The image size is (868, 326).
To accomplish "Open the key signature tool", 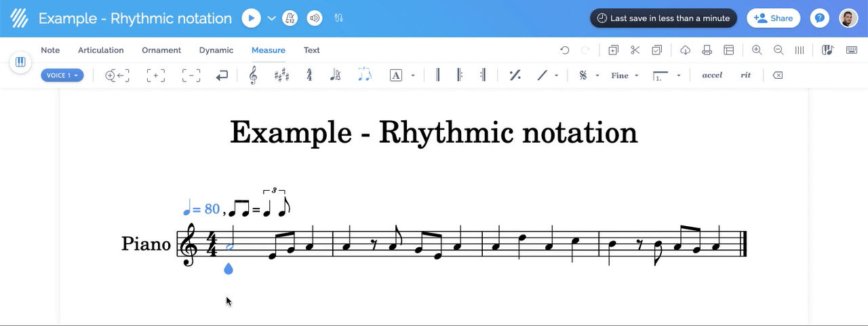I will (281, 75).
